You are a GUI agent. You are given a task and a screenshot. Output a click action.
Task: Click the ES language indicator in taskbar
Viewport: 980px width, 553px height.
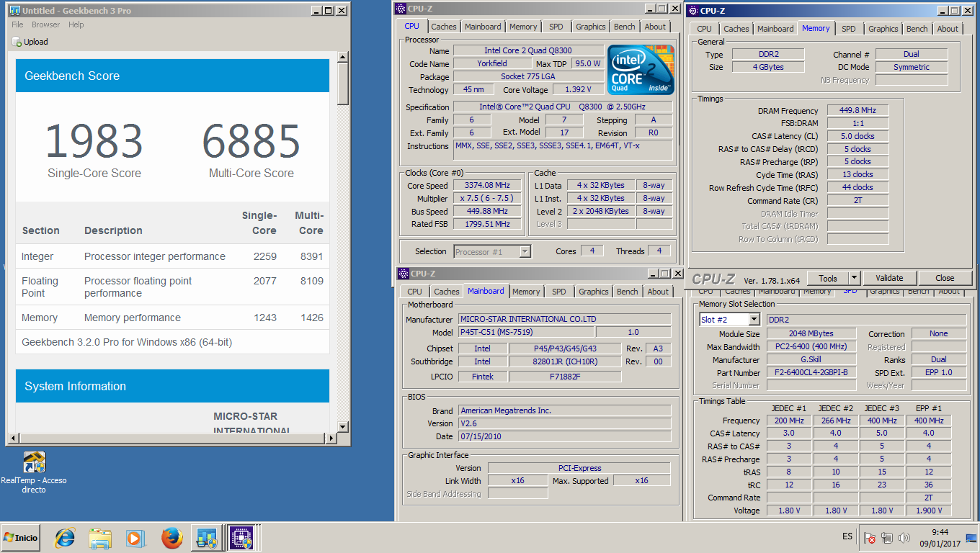point(847,537)
